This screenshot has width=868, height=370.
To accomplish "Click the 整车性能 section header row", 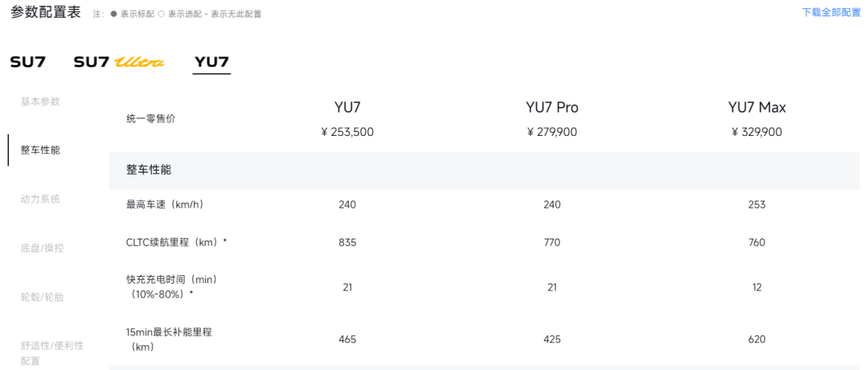I will pos(485,171).
